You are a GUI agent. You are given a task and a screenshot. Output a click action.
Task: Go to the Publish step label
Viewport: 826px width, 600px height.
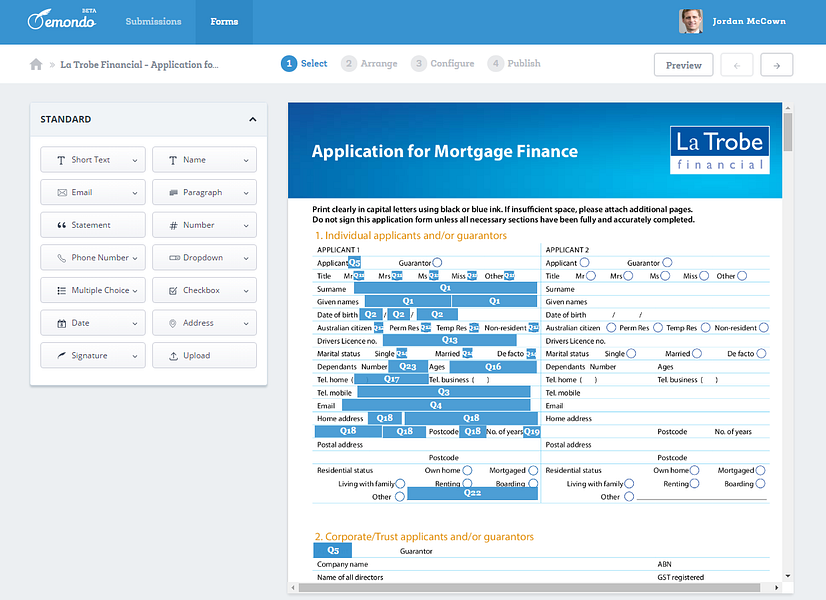524,64
